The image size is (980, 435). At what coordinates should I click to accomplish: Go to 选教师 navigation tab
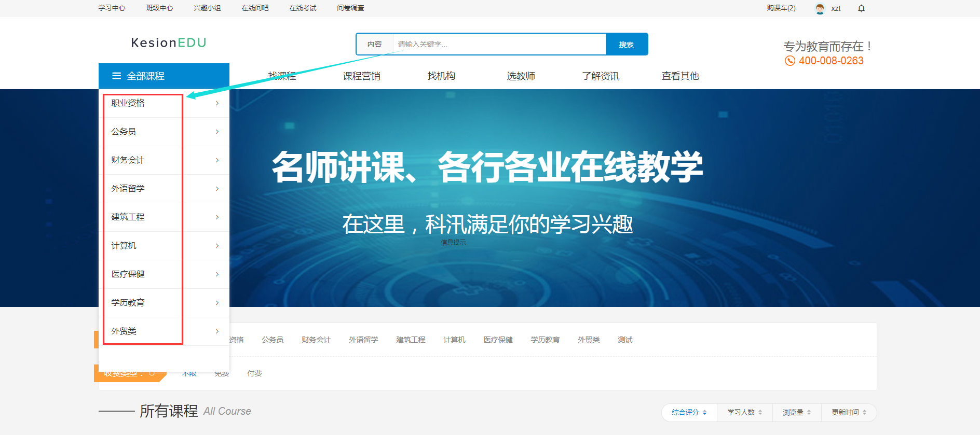tap(521, 76)
